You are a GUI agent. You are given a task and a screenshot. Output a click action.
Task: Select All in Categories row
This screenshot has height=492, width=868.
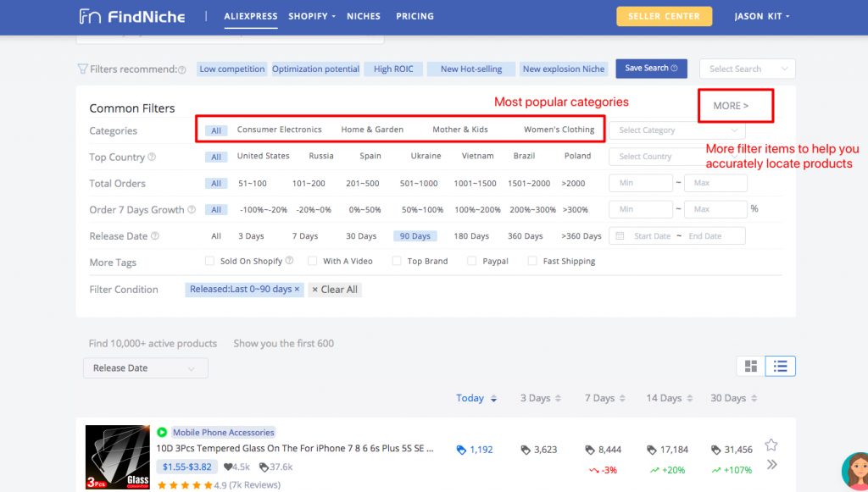click(x=216, y=130)
